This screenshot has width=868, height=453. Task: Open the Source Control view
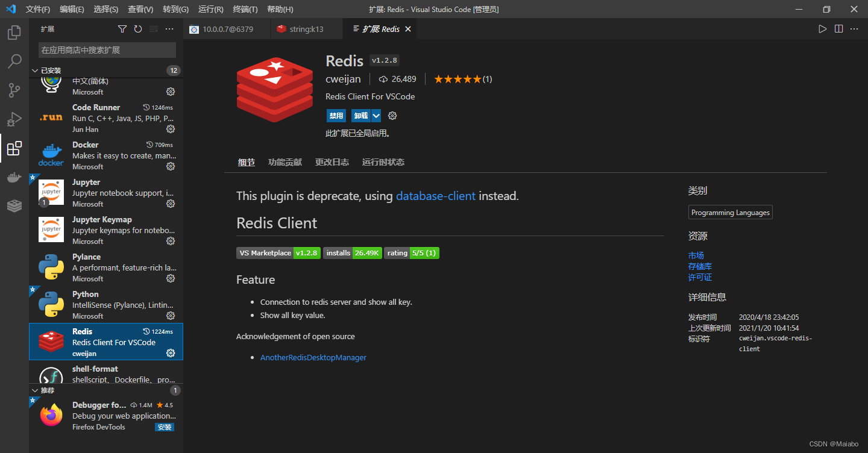click(x=14, y=90)
